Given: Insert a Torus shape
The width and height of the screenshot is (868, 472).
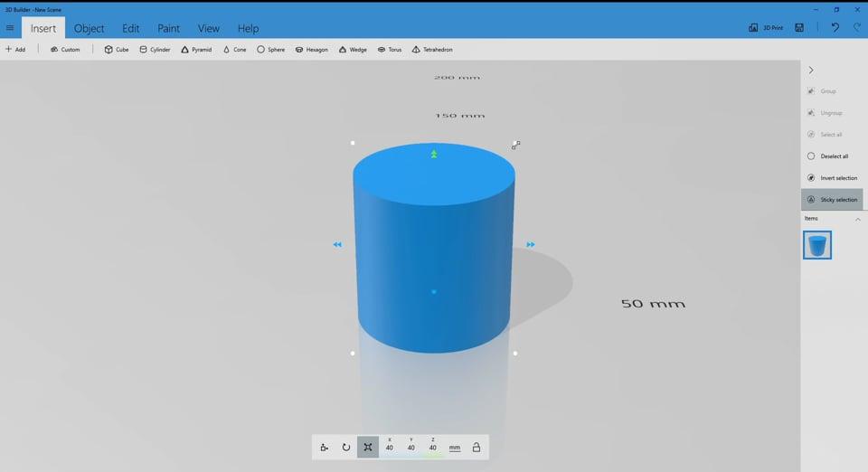Looking at the screenshot, I should click(390, 49).
